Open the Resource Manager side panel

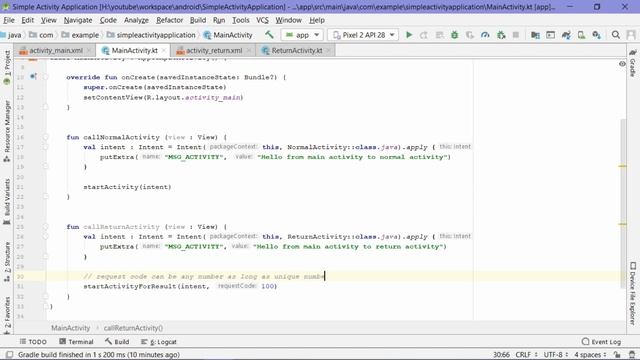coord(7,131)
